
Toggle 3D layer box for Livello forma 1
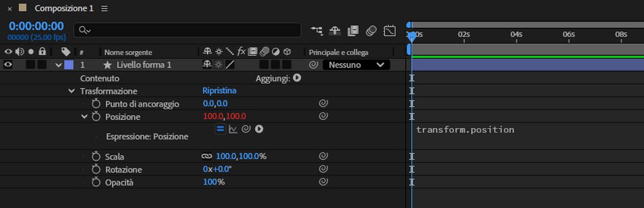tap(287, 64)
